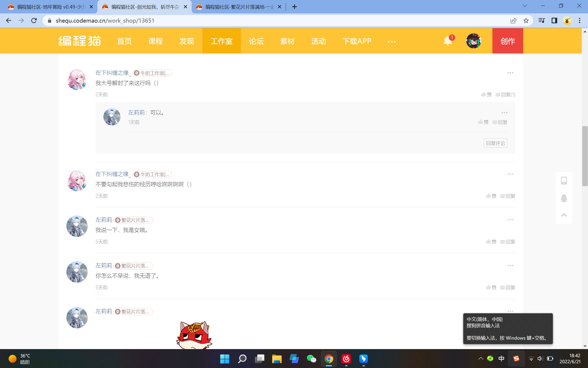Open a new browser tab
588x368 pixels.
pos(295,7)
